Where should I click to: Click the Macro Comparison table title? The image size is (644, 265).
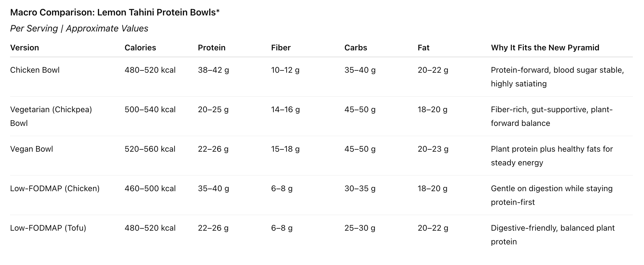[114, 12]
